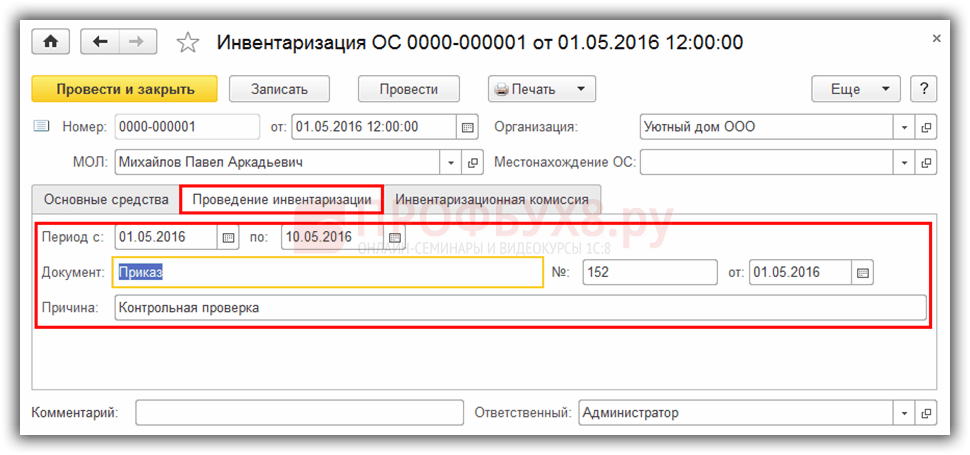Switch to Инвентаризационная комиссия tab
The height and width of the screenshot is (455, 970).
492,200
